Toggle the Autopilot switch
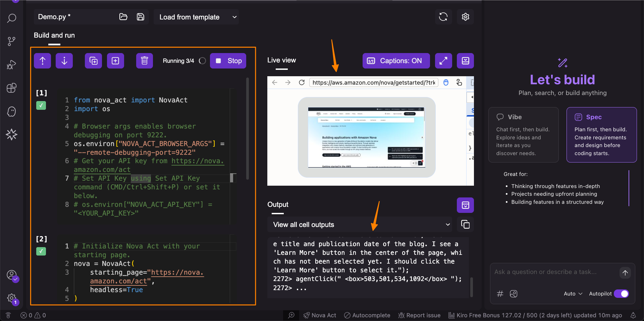Image resolution: width=644 pixels, height=321 pixels. coord(621,294)
